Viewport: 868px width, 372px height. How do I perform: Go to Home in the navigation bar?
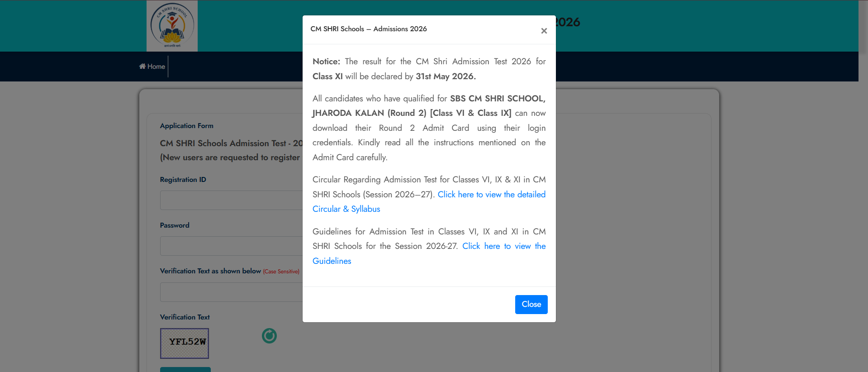[x=152, y=67]
